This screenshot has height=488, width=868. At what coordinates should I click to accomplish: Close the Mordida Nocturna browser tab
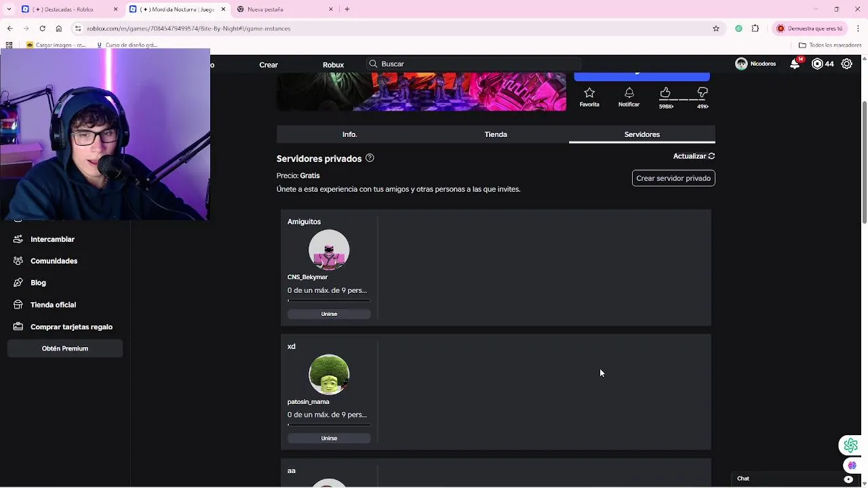coord(223,9)
